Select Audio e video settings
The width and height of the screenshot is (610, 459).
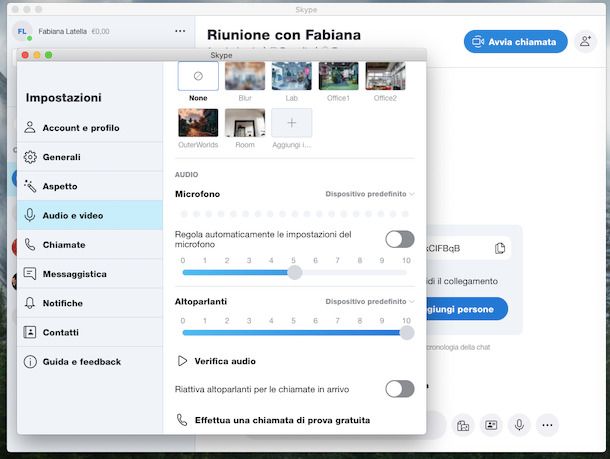click(90, 215)
